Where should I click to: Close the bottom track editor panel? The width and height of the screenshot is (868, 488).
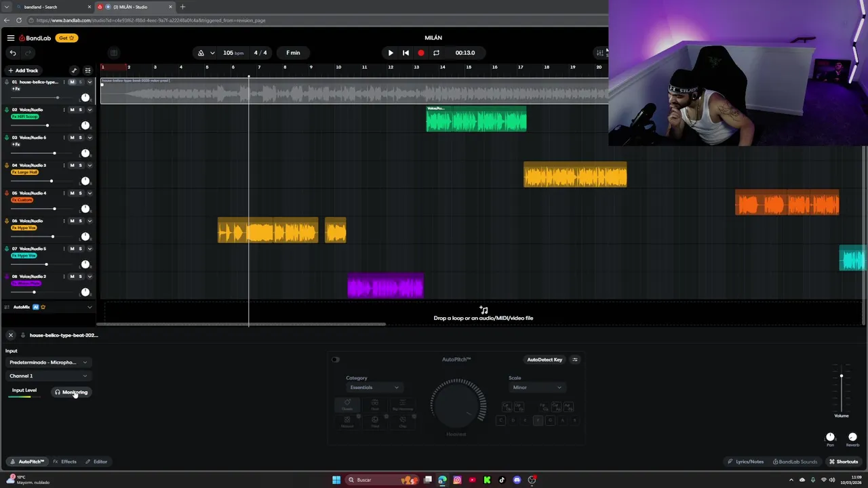11,335
